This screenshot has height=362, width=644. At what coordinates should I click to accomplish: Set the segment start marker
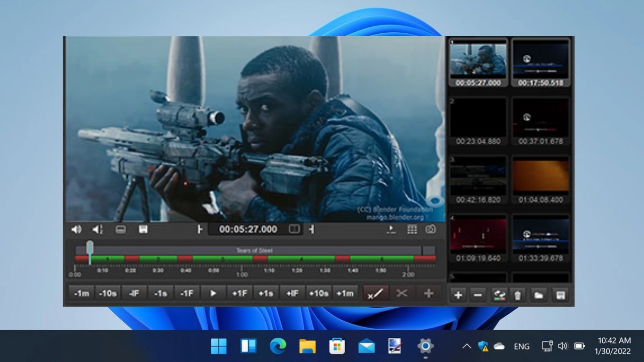(x=200, y=229)
